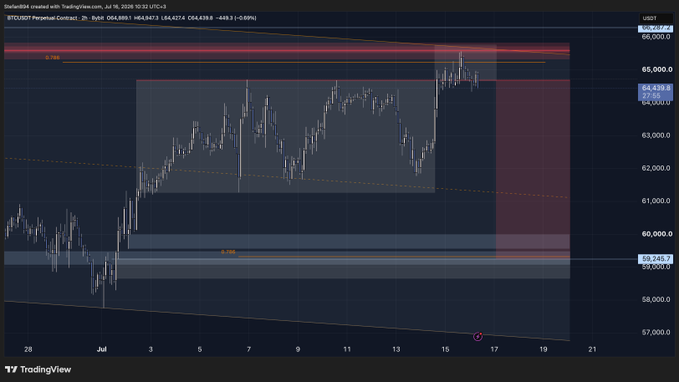Click the date 11 on the time axis
The width and height of the screenshot is (679, 382).
pos(347,349)
